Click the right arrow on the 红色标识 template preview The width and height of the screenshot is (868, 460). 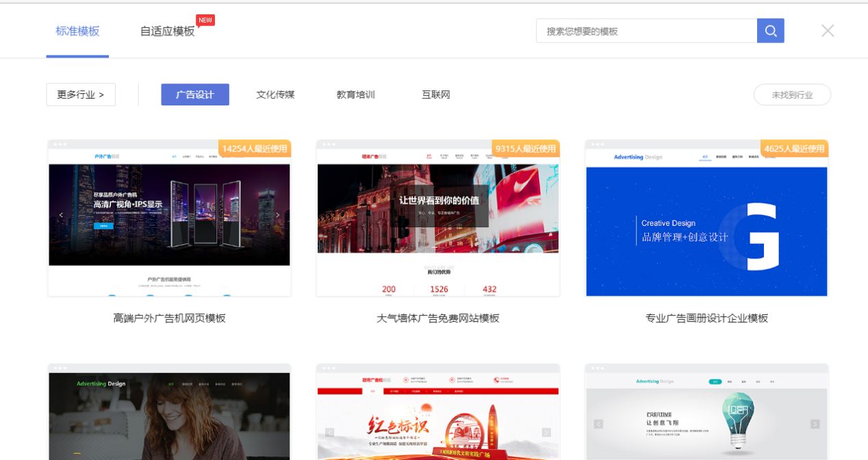pos(546,433)
